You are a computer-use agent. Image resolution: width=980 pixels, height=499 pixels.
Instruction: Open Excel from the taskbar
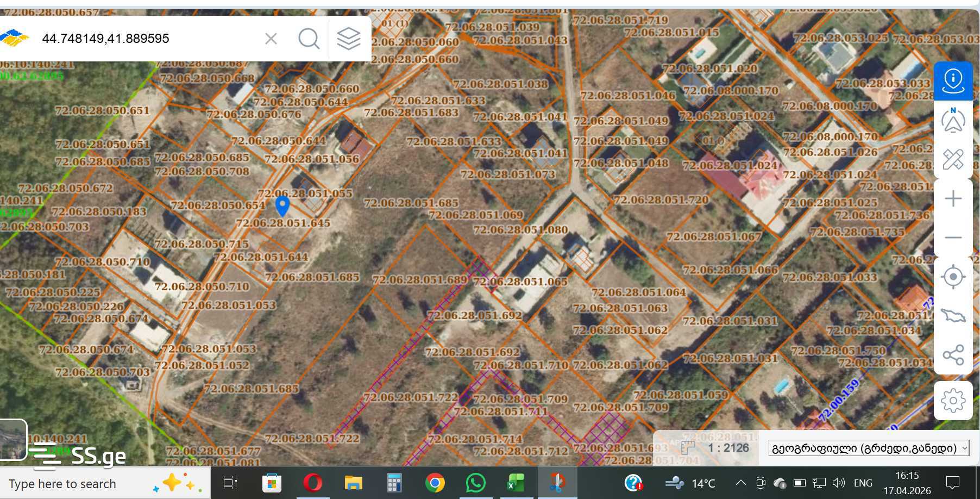(516, 483)
